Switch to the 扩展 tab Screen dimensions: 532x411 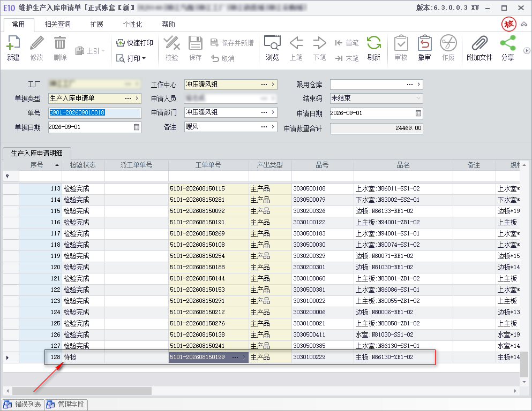pyautogui.click(x=96, y=24)
